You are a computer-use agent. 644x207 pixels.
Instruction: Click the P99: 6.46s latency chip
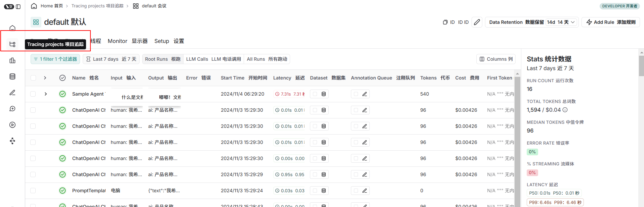pyautogui.click(x=555, y=202)
